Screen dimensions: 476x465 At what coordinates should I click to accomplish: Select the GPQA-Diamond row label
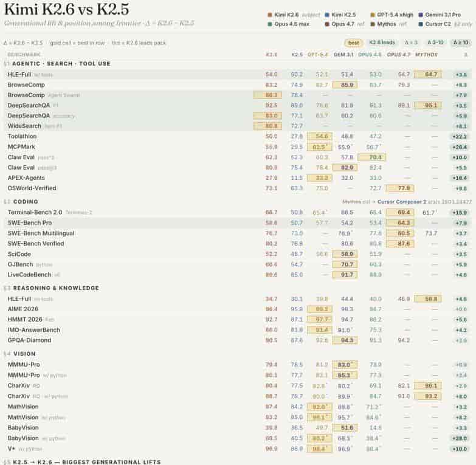[x=29, y=340]
